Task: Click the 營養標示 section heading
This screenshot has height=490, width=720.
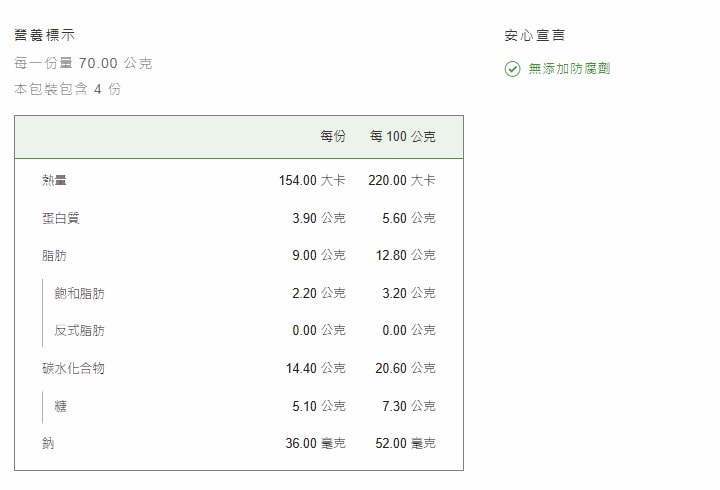Action: [44, 35]
